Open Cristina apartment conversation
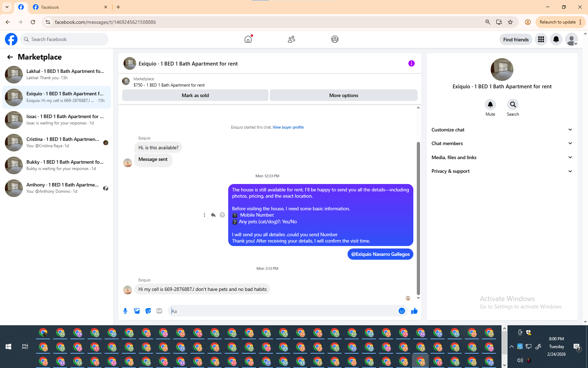This screenshot has height=368, width=588. pos(57,143)
